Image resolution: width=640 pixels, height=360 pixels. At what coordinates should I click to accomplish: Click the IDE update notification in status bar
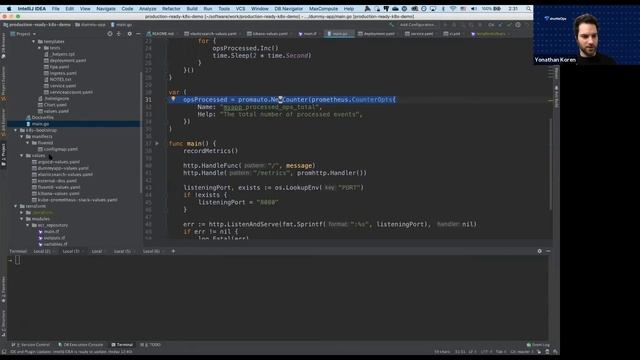[x=71, y=352]
